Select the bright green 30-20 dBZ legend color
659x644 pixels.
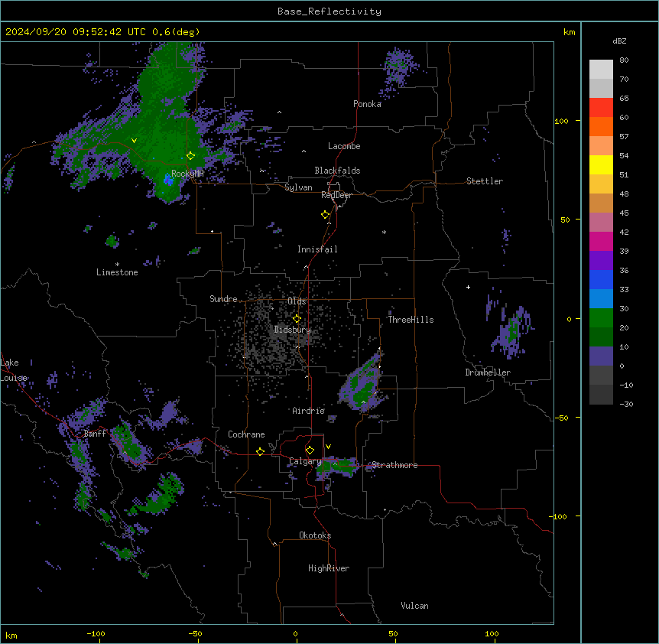pyautogui.click(x=601, y=318)
